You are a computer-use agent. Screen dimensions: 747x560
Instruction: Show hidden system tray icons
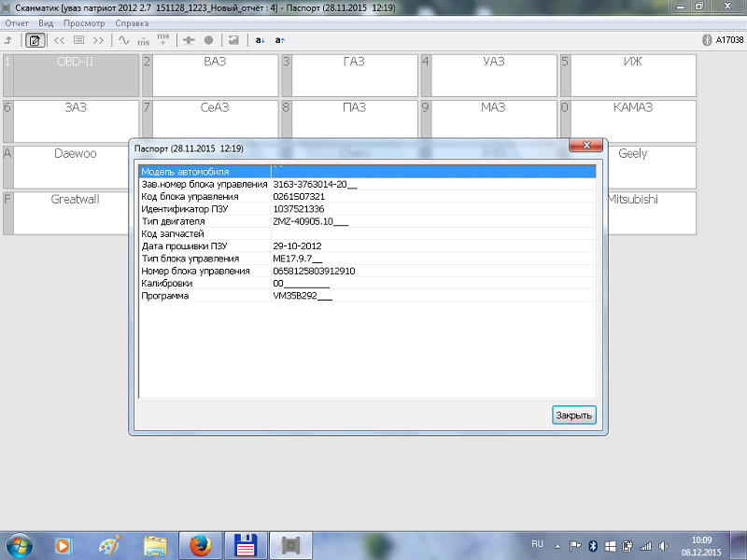559,544
